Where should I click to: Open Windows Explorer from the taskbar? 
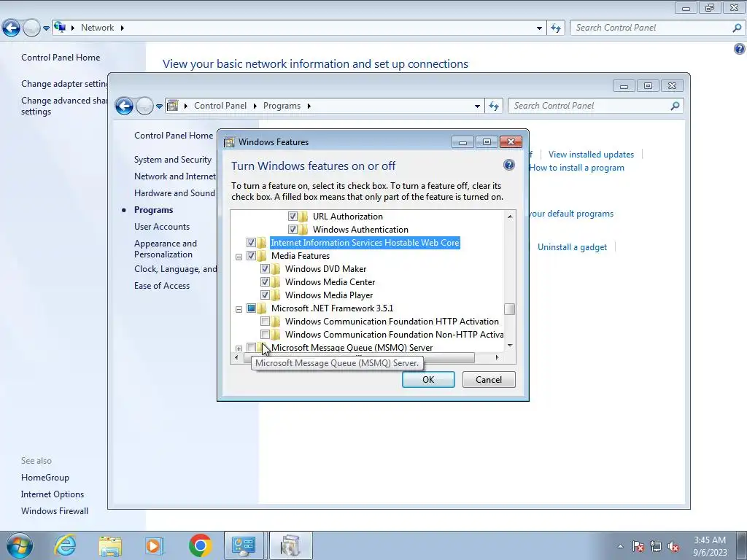(x=110, y=545)
